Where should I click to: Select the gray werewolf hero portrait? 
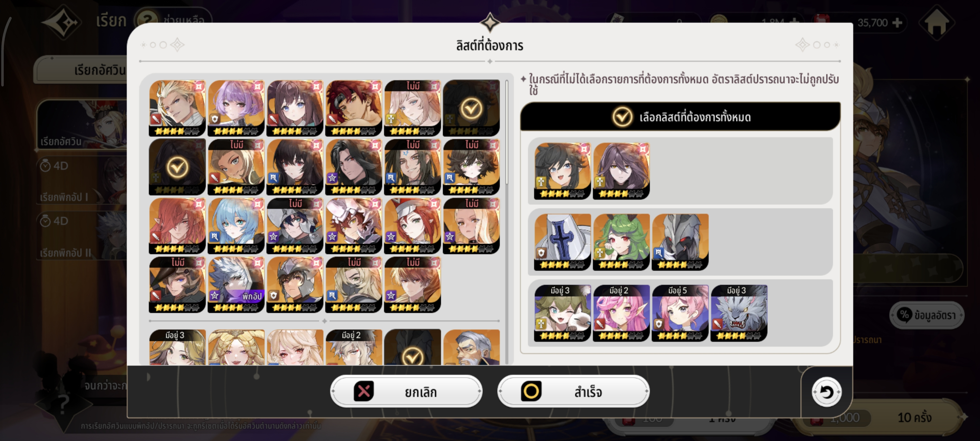coord(739,313)
